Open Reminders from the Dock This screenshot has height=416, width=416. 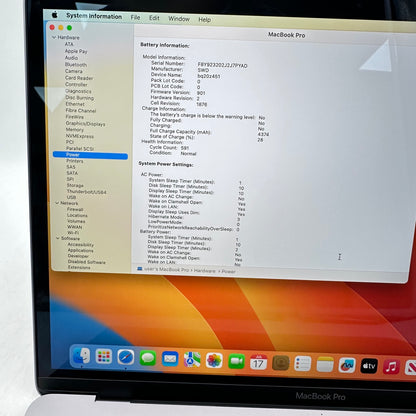(303, 364)
